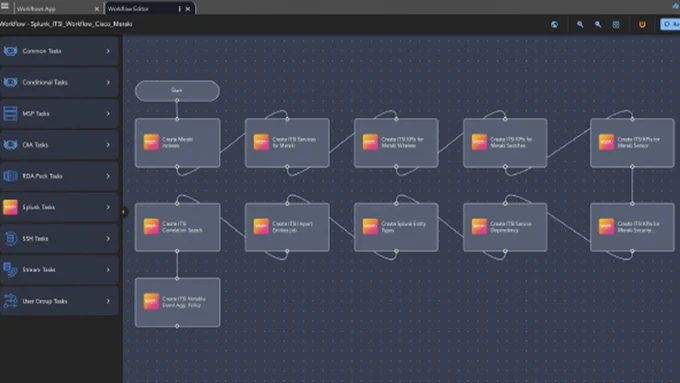680x383 pixels.
Task: Click the OIA Tasks category icon
Action: pos(10,144)
